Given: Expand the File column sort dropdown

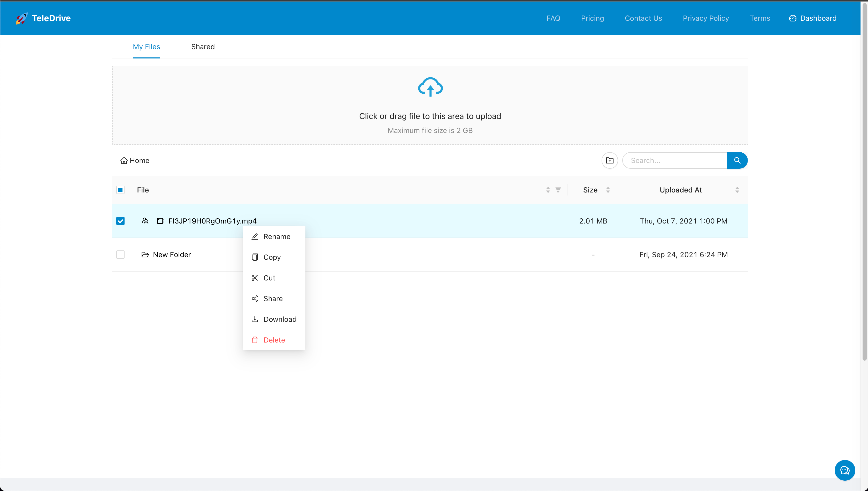Looking at the screenshot, I should pyautogui.click(x=558, y=190).
